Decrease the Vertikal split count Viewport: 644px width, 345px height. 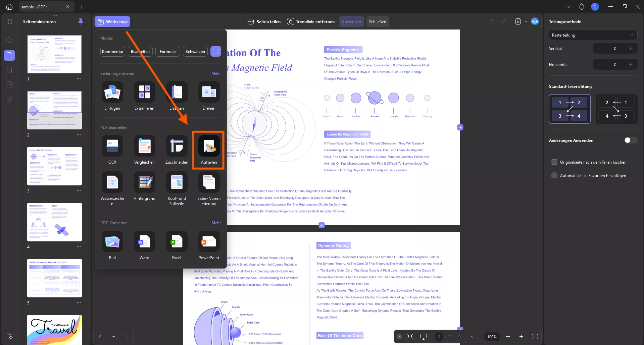pyautogui.click(x=600, y=48)
